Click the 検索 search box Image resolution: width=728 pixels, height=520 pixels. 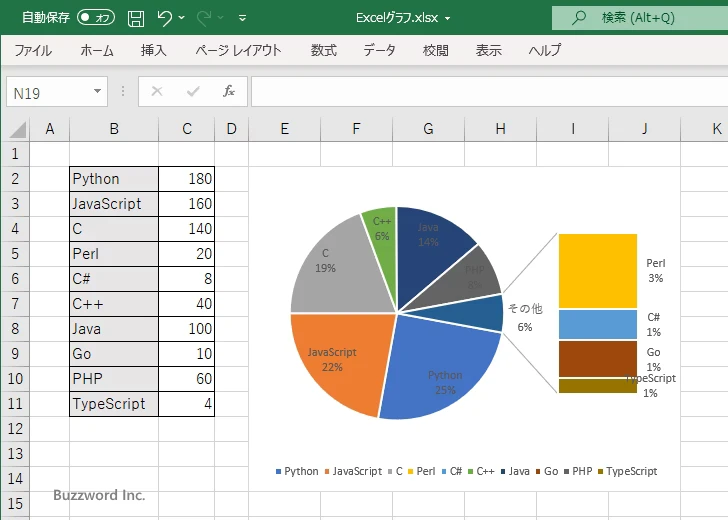tap(640, 18)
